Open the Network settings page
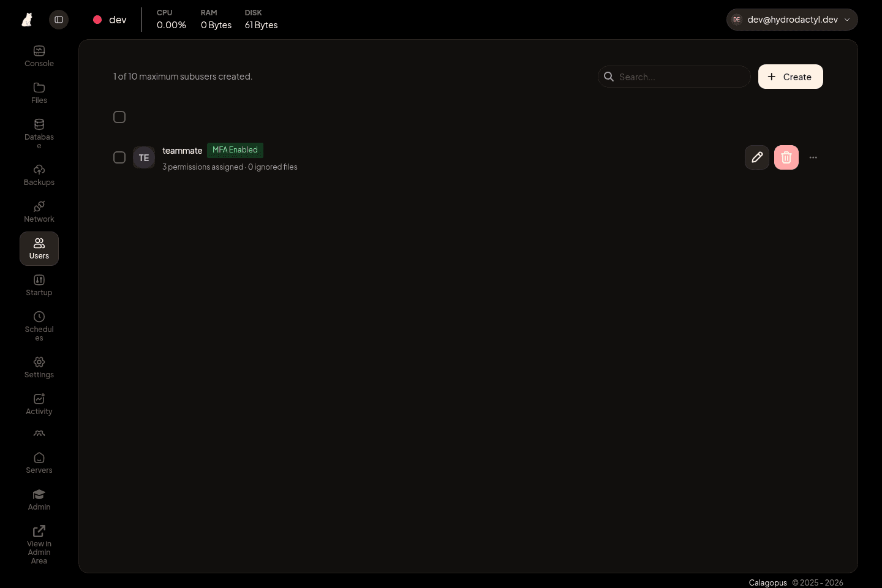882x588 pixels. point(39,212)
